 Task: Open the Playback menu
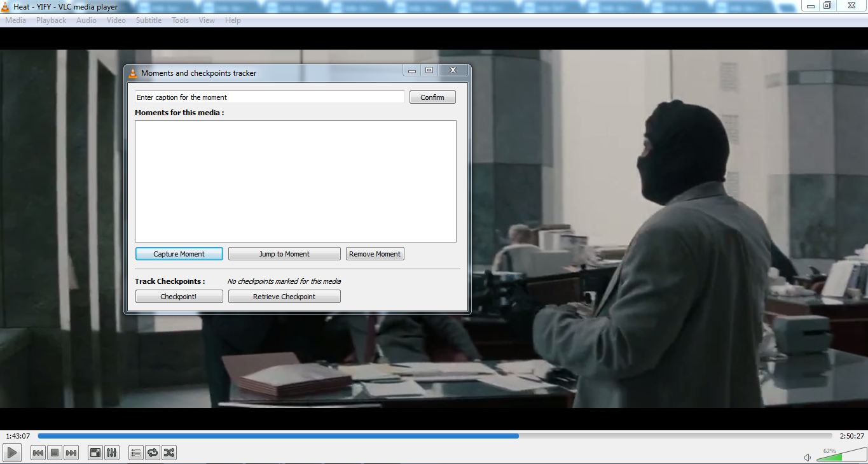click(x=51, y=20)
